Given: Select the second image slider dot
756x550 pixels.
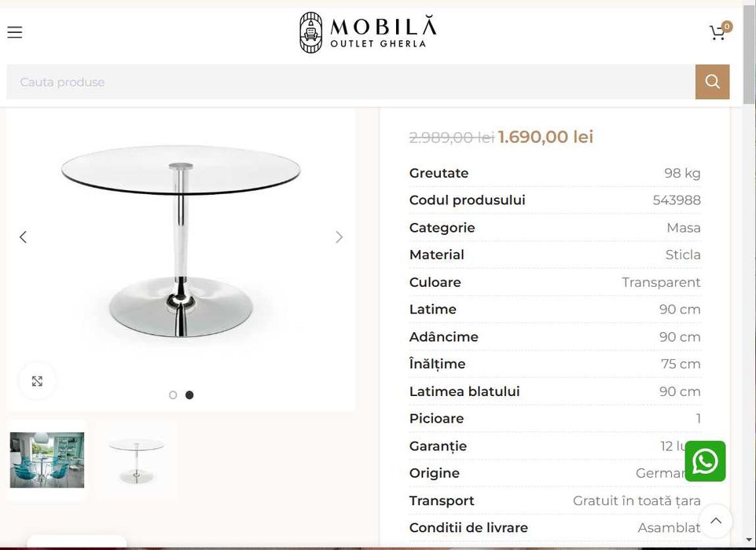Looking at the screenshot, I should pyautogui.click(x=189, y=395).
